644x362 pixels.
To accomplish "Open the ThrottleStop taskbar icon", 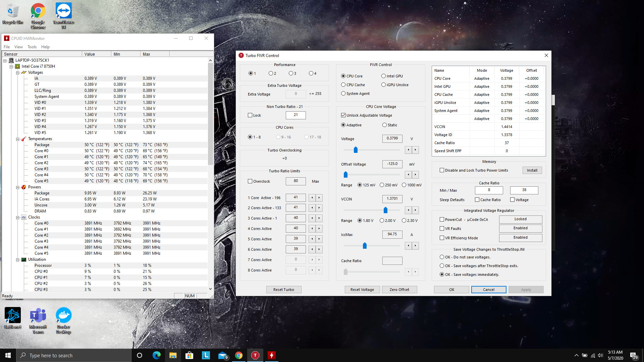I will pyautogui.click(x=255, y=355).
